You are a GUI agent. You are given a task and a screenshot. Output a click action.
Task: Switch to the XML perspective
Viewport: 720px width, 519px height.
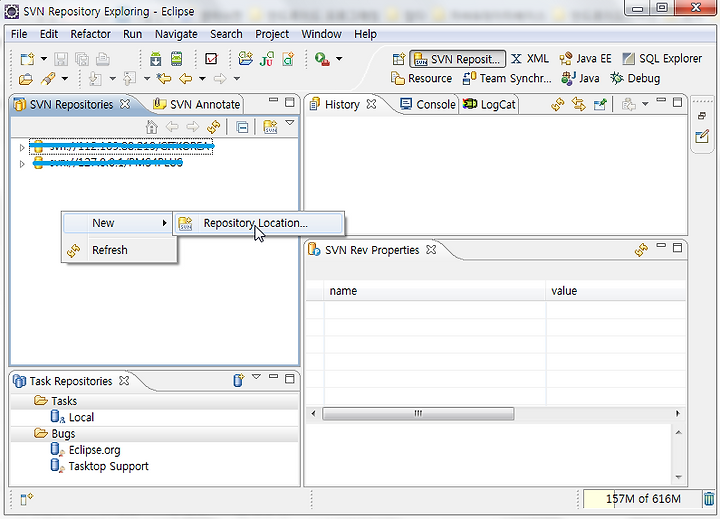pyautogui.click(x=530, y=59)
